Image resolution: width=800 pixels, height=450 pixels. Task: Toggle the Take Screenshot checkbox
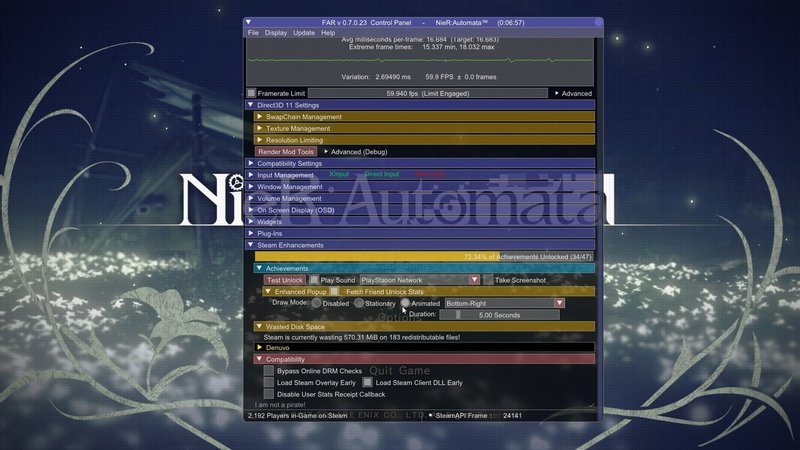[488, 280]
